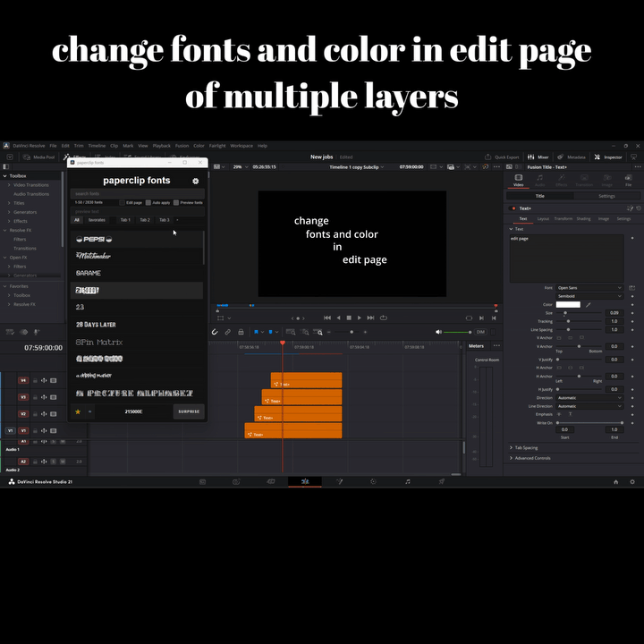Open the Inspector panel button
Screen dimensions: 644x644
[608, 157]
